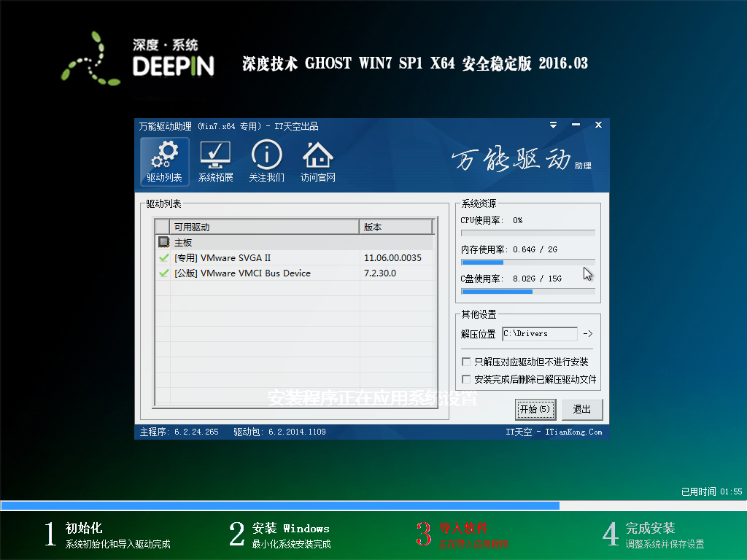
Task: Click step 3 导入软件 in installer footer
Action: pyautogui.click(x=462, y=534)
